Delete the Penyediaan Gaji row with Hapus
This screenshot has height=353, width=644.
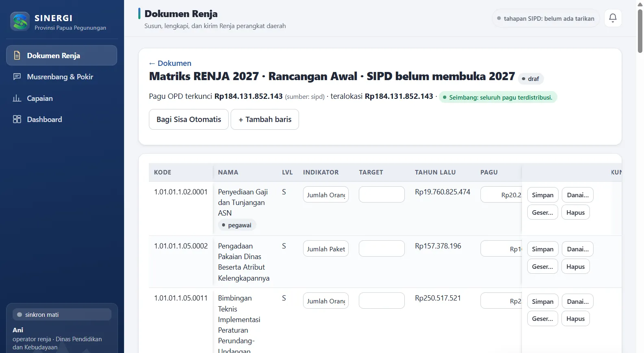coord(575,212)
